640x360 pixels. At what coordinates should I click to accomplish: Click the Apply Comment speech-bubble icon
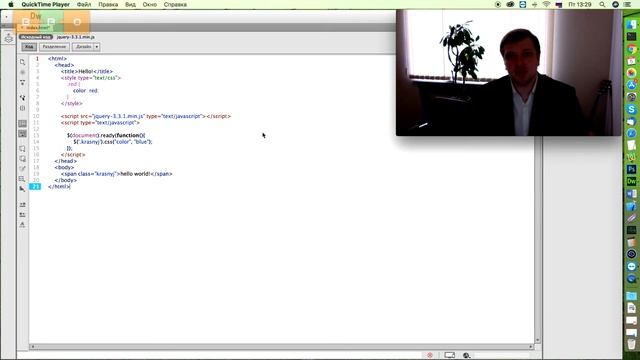[22, 149]
